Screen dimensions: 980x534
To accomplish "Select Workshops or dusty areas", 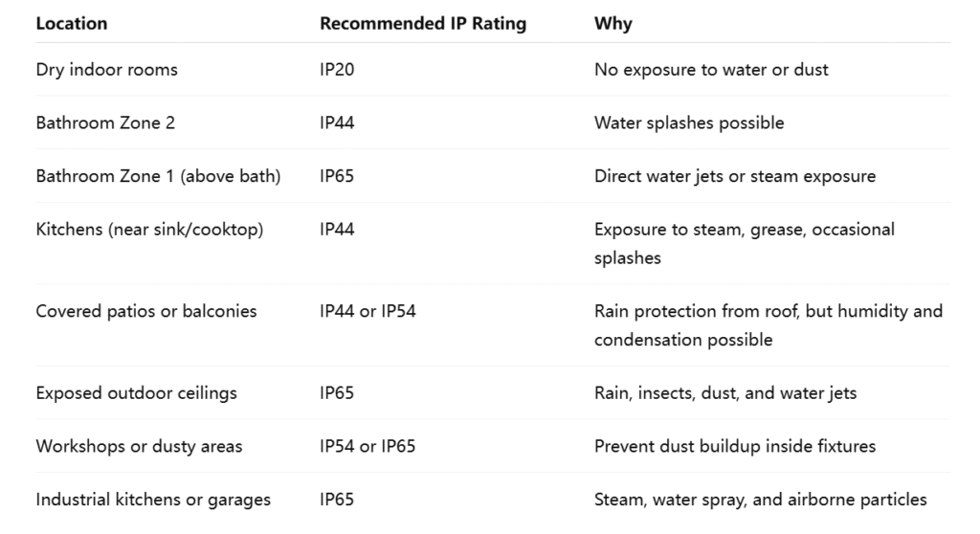I will pos(139,447).
